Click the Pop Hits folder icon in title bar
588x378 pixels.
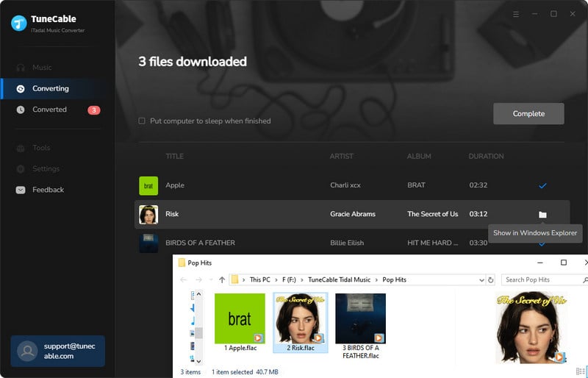click(182, 263)
